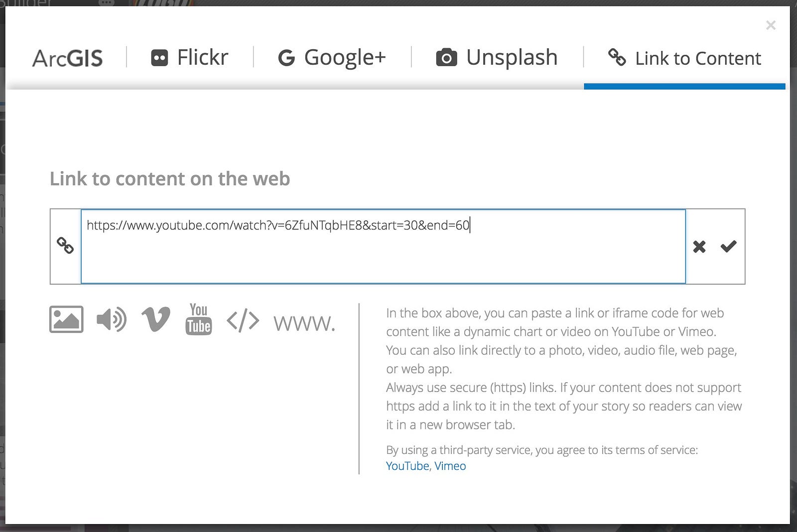Click the Flickr logo icon in the tab

159,58
